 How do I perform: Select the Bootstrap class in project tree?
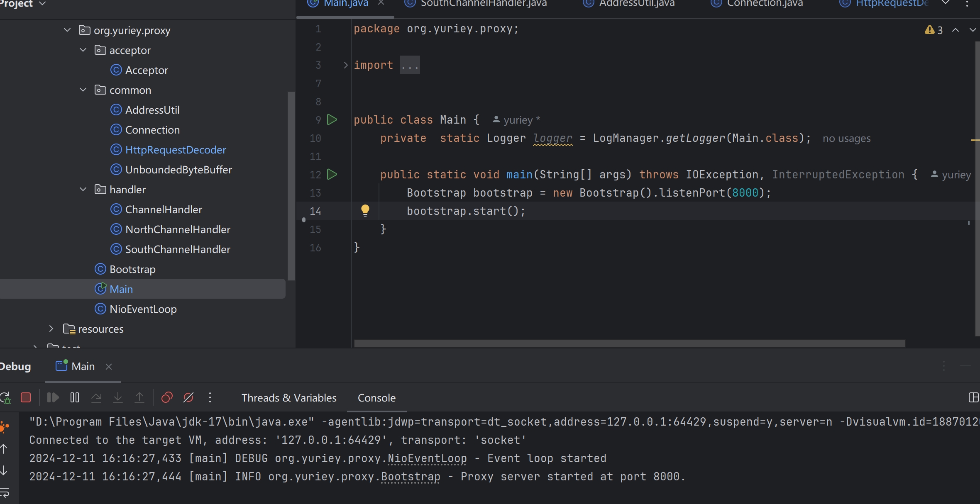tap(132, 269)
